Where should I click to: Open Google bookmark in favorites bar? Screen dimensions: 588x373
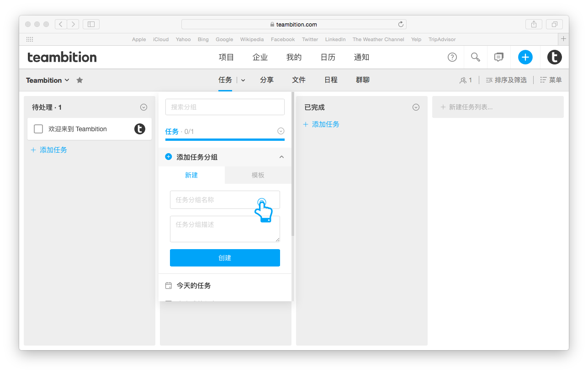point(224,39)
